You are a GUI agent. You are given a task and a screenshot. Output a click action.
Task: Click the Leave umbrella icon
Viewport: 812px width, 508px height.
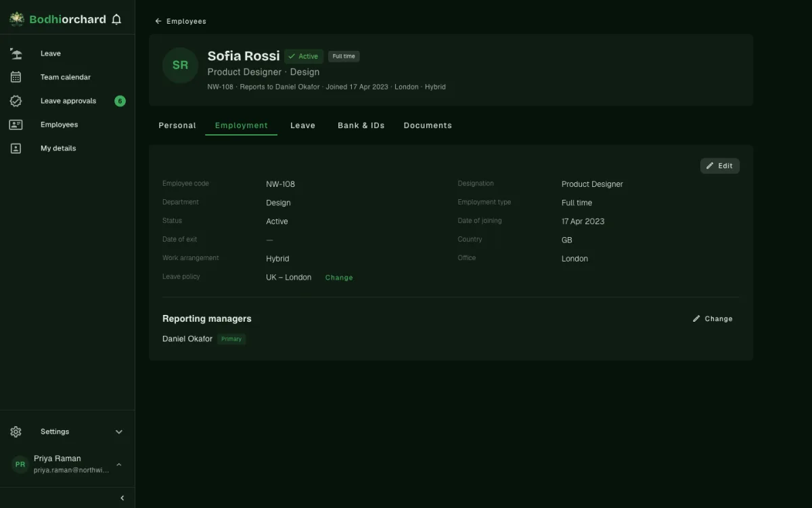16,54
